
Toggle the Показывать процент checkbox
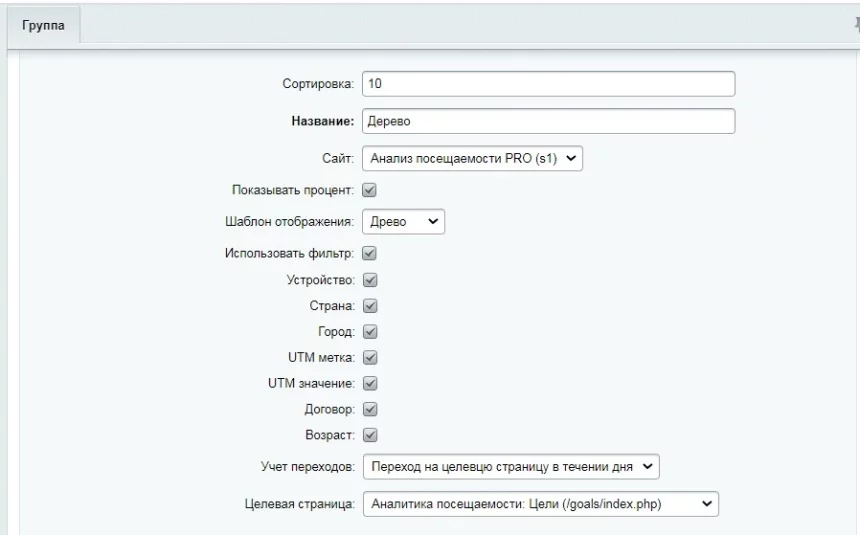click(x=369, y=190)
